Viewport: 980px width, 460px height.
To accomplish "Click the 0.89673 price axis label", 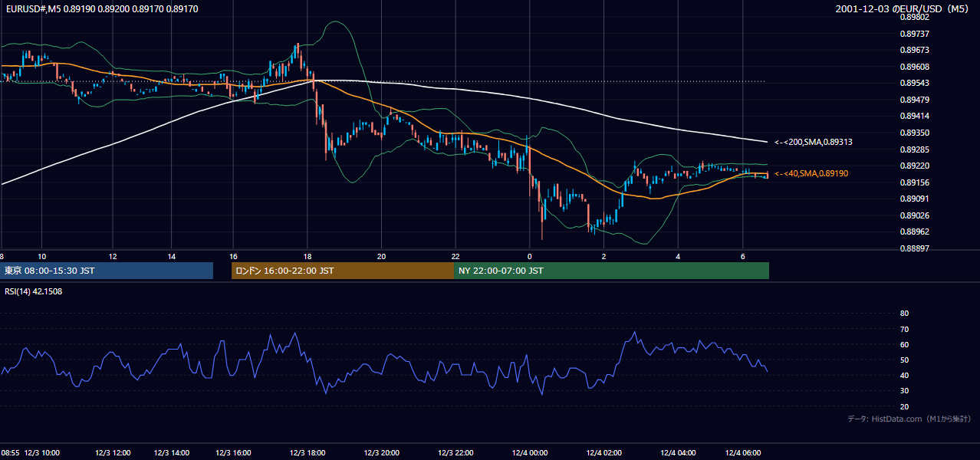I will (x=915, y=50).
